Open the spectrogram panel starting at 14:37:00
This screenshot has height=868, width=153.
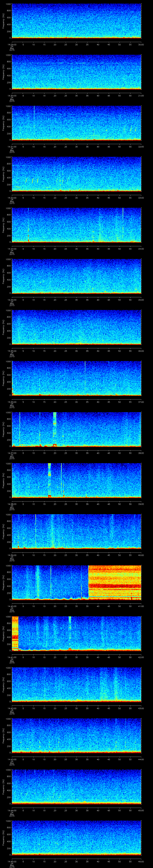click(76, 429)
